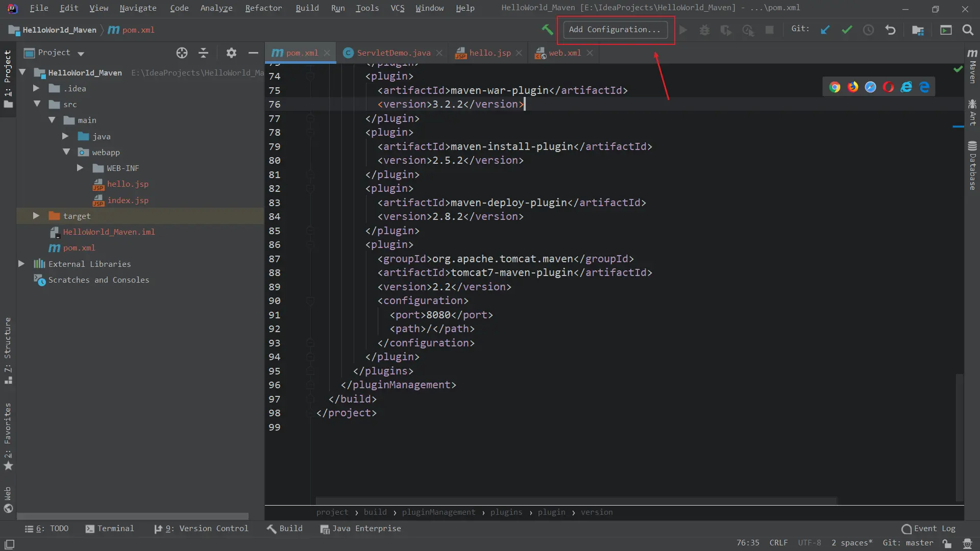Open in Chrome browser icon
980x551 pixels.
tap(835, 87)
